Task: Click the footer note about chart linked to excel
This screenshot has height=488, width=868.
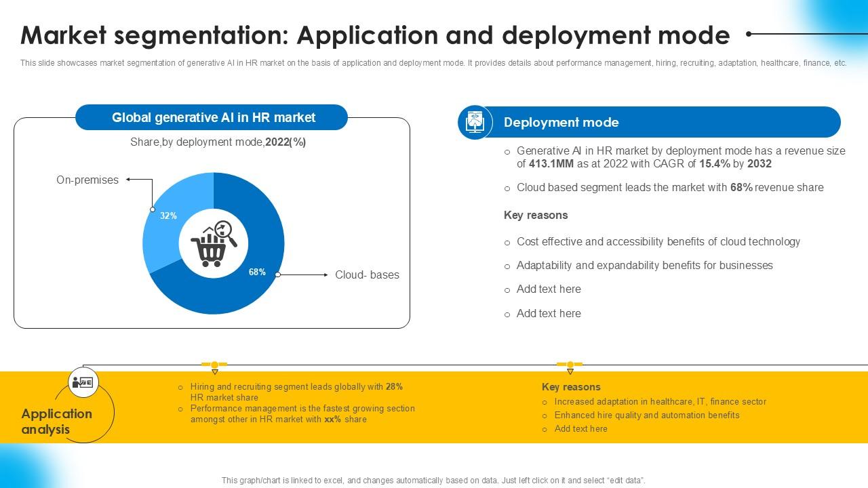Action: click(x=433, y=480)
